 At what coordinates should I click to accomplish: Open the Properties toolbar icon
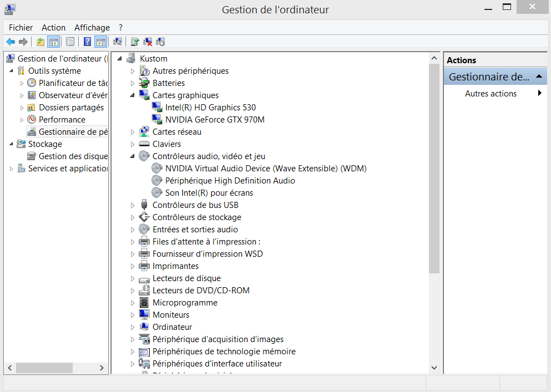70,42
